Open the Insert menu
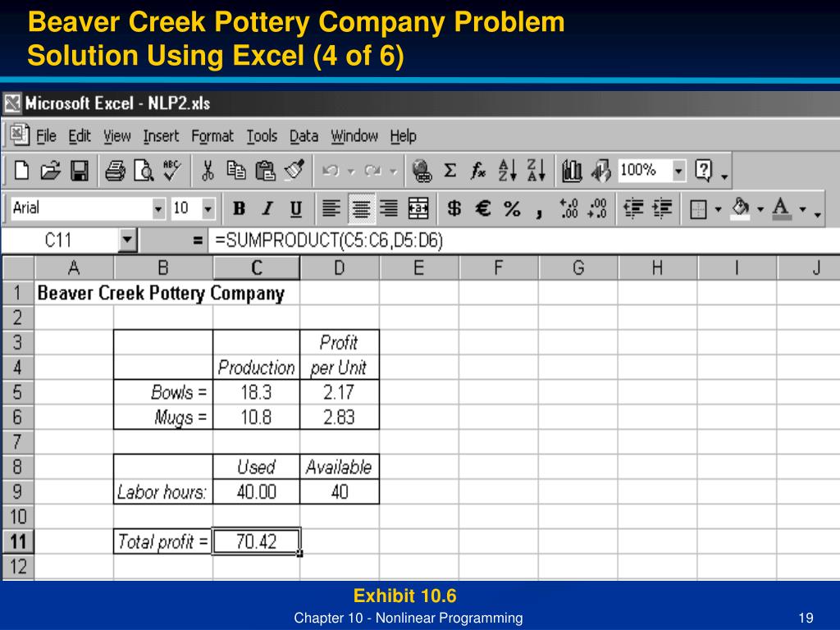 (x=161, y=136)
